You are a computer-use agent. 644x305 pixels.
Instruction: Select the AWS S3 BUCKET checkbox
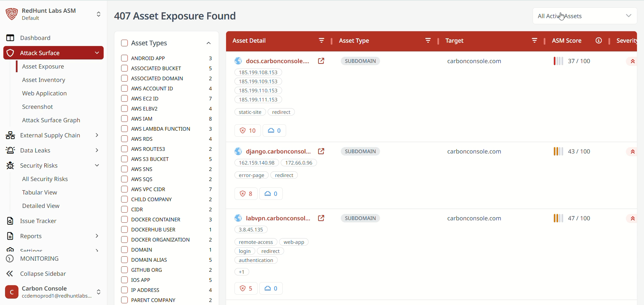click(124, 159)
